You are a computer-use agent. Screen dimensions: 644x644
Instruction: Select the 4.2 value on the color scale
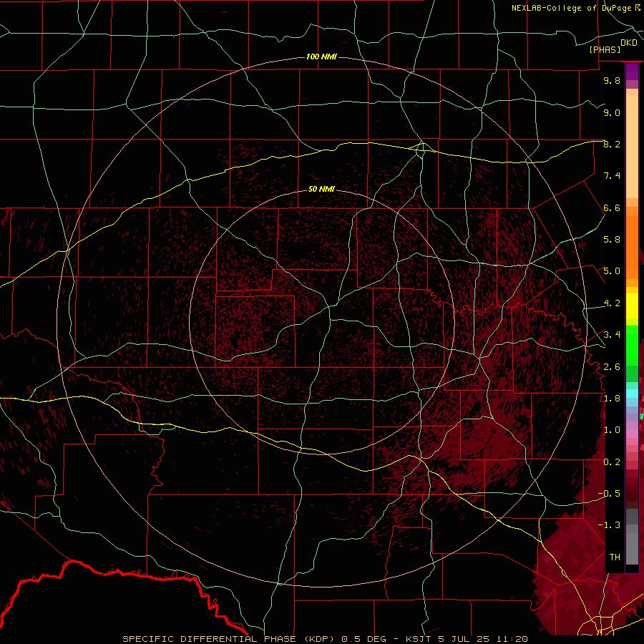click(x=612, y=303)
